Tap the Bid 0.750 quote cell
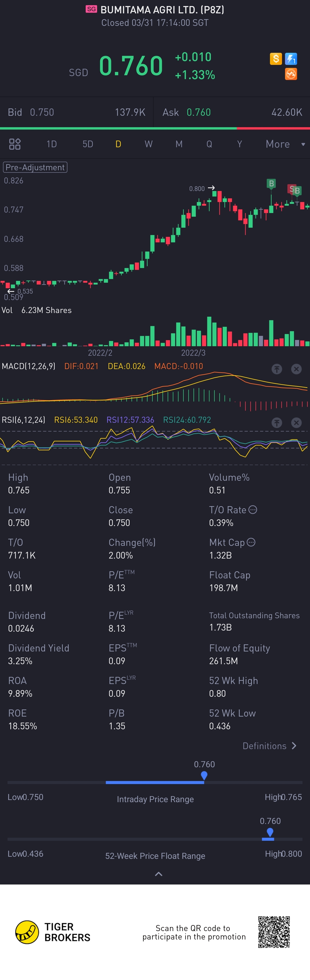This screenshot has width=310, height=980. (76, 112)
